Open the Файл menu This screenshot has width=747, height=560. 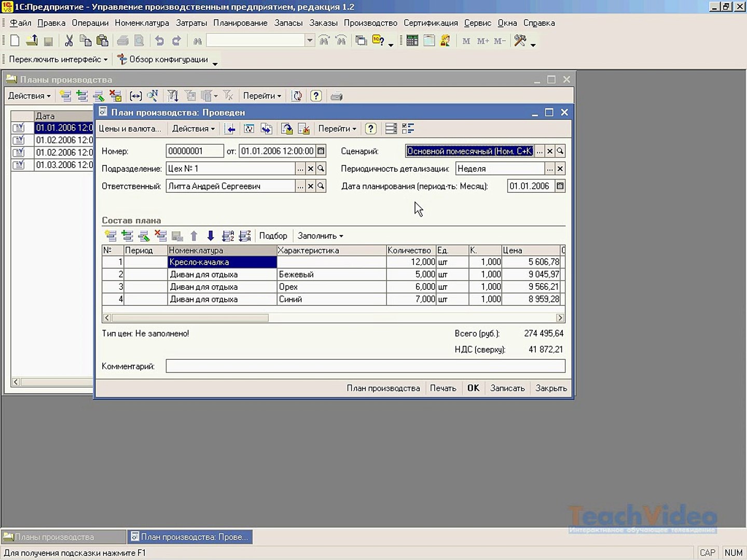click(21, 23)
